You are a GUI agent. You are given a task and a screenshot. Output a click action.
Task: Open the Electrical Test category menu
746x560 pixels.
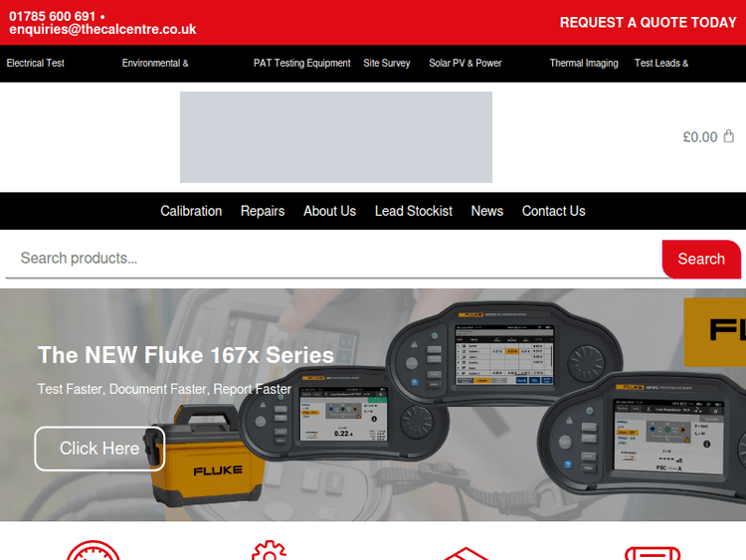36,63
